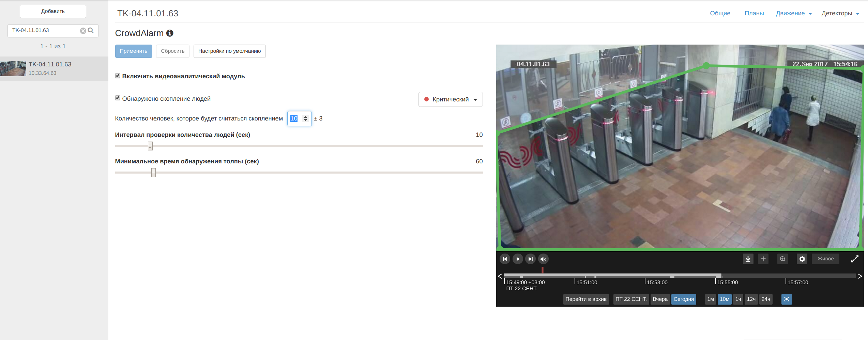This screenshot has height=340, width=868.
Task: Set timeline scale to 1м
Action: tap(711, 299)
